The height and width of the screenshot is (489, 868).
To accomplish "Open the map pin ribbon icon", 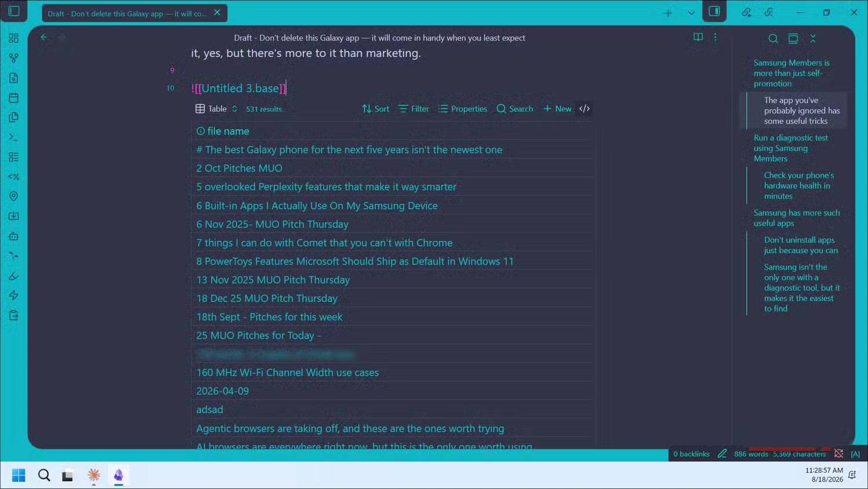I will click(14, 196).
